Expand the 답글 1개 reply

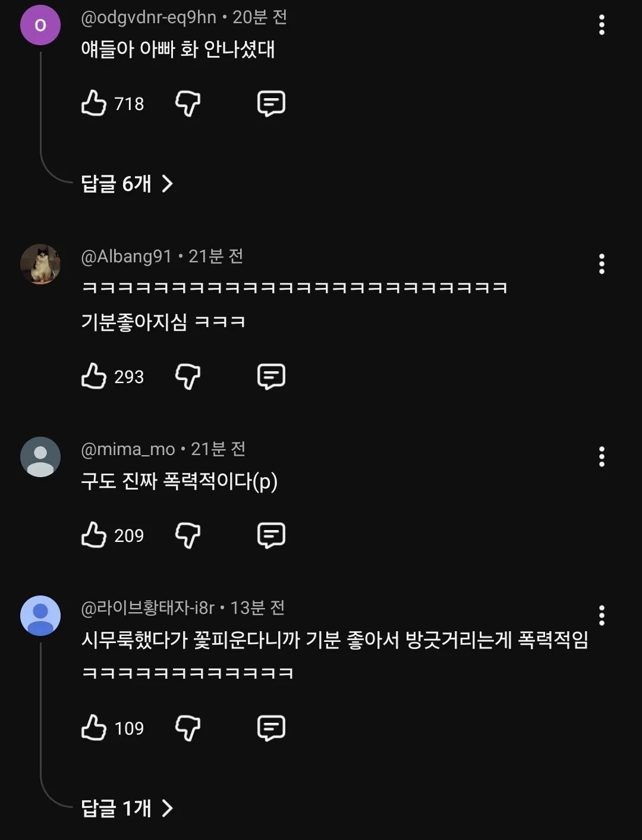tap(127, 808)
